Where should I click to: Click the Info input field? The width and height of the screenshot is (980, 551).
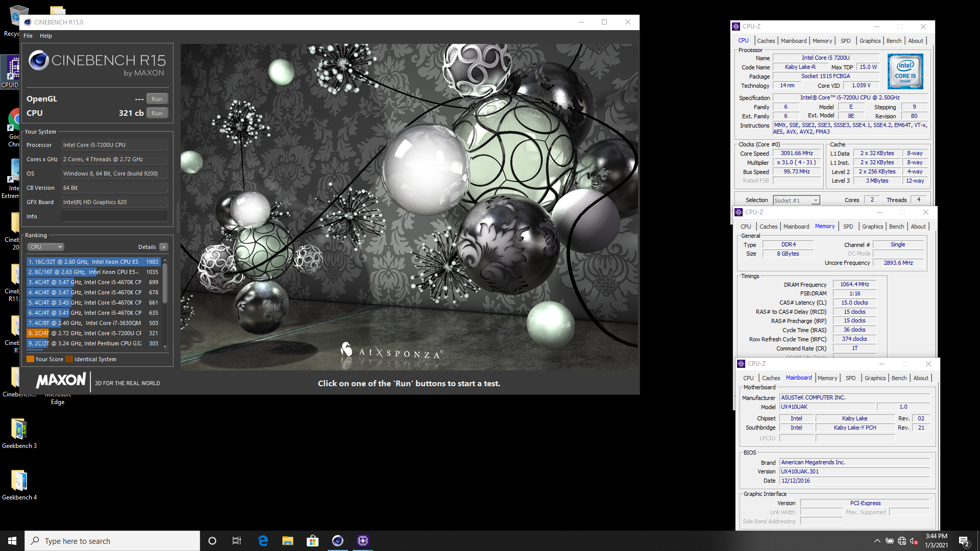pyautogui.click(x=114, y=216)
